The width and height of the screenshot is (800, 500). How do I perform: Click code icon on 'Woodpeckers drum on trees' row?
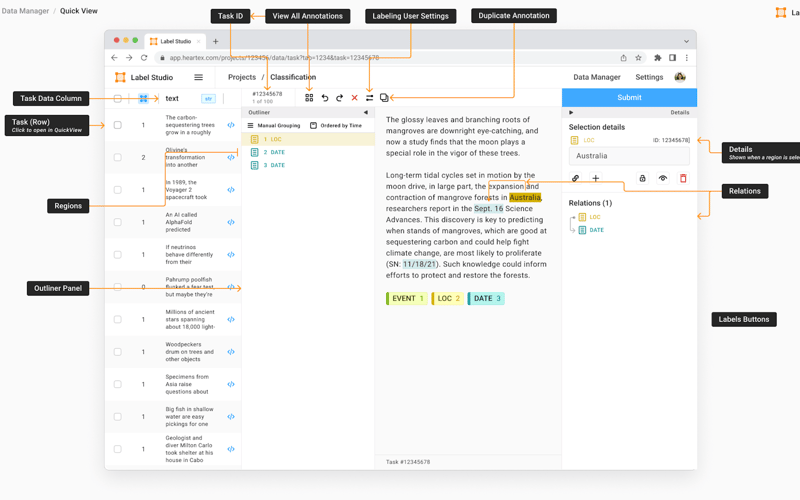click(231, 352)
